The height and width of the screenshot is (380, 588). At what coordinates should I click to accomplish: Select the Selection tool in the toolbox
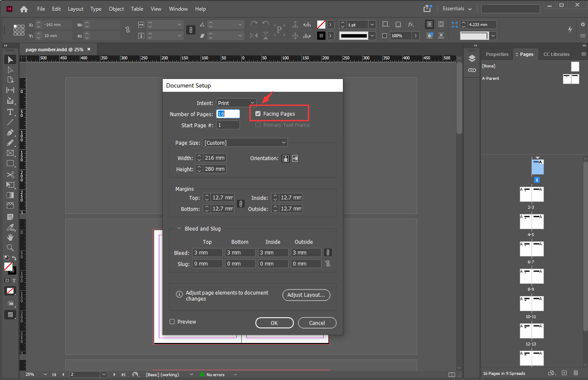(10, 59)
